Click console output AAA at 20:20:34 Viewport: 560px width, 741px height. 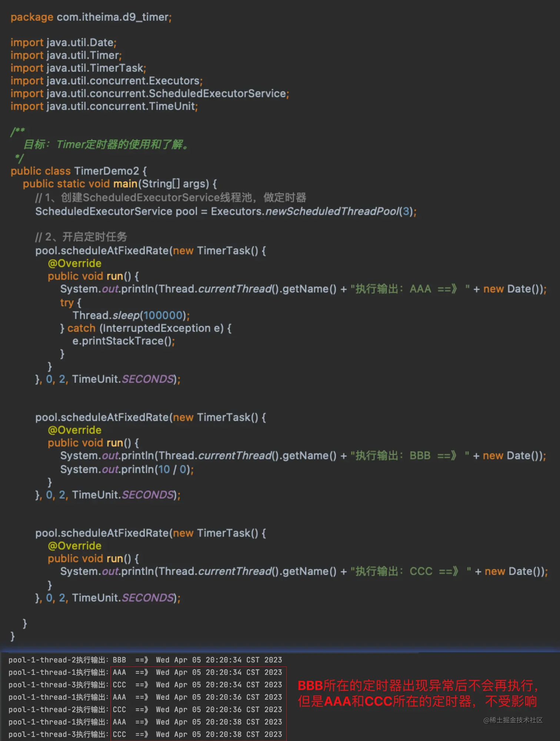(x=145, y=672)
